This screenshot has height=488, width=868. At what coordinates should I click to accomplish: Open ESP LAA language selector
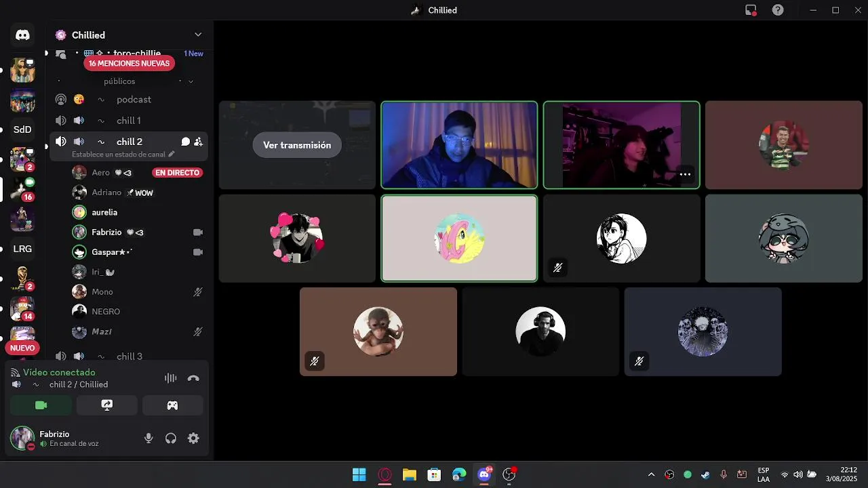coord(764,474)
